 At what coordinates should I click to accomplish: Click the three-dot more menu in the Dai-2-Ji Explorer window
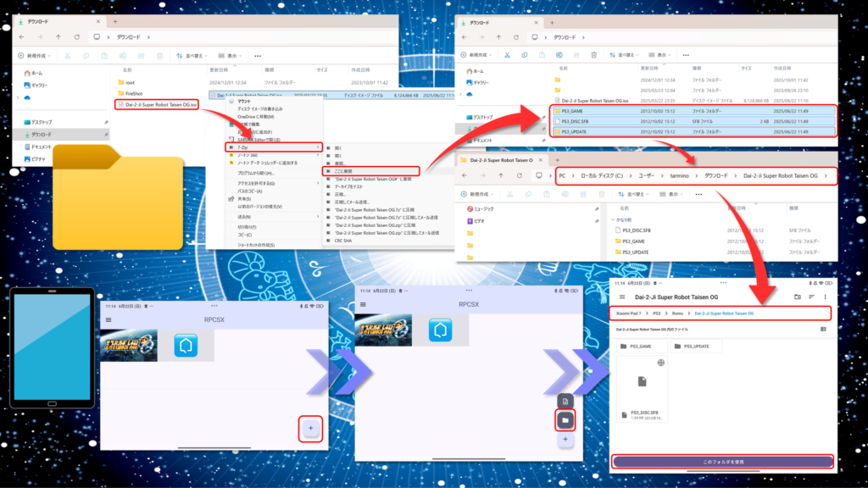pos(698,195)
